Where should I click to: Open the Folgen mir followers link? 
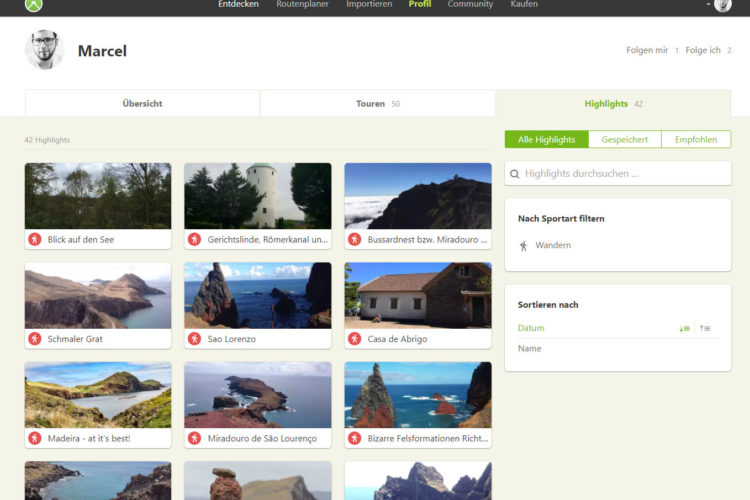pos(652,50)
